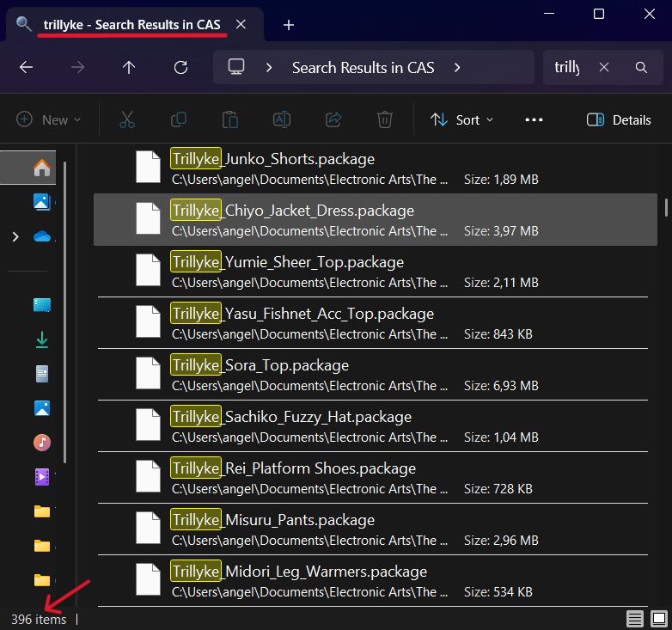The image size is (672, 630).
Task: Open the New dropdown menu
Action: 48,119
